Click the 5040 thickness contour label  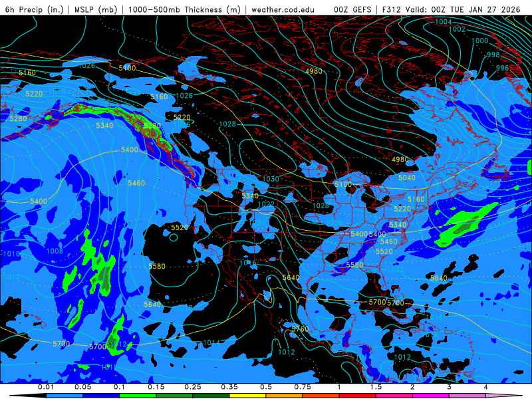pyautogui.click(x=407, y=178)
